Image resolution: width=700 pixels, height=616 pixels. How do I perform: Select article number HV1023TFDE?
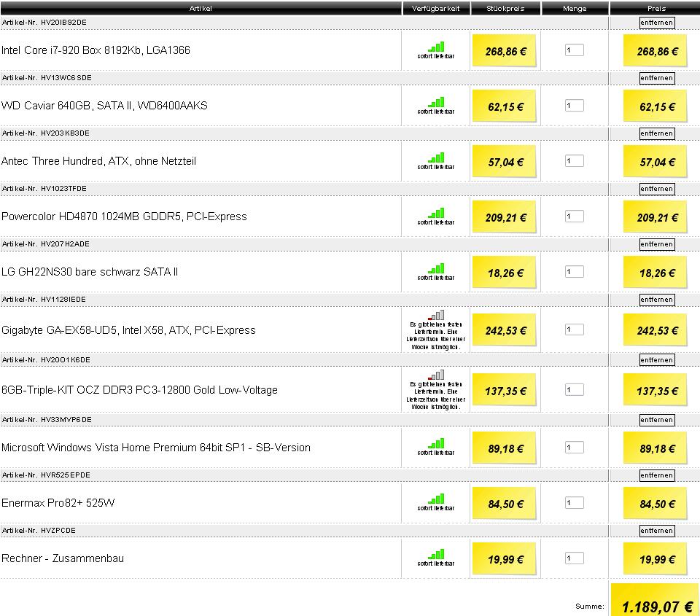63,188
